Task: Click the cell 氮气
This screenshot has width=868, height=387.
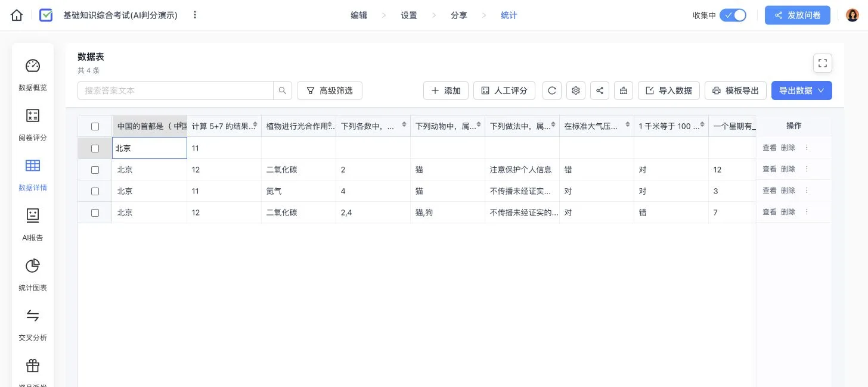Action: coord(299,191)
